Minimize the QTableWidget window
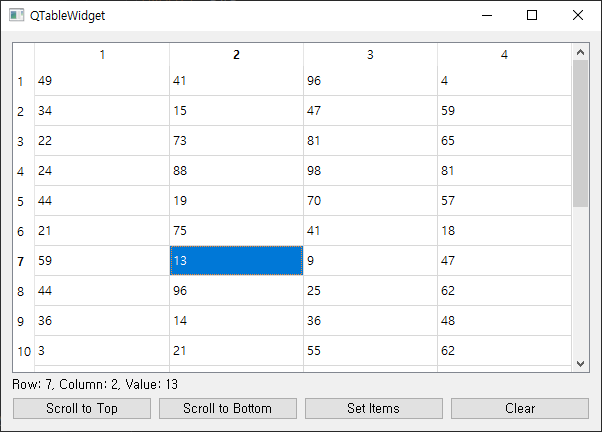The image size is (602, 432). [x=487, y=15]
